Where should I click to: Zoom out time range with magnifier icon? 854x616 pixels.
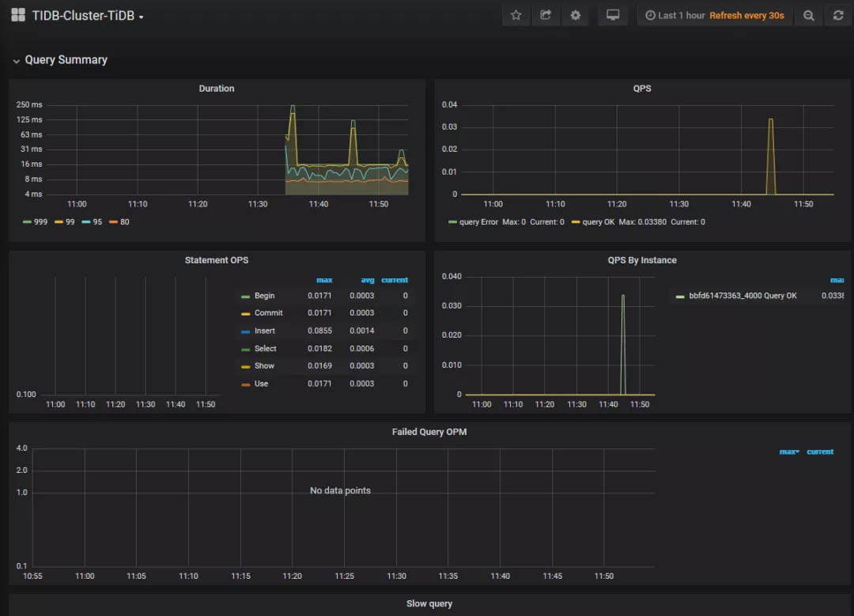(x=808, y=15)
